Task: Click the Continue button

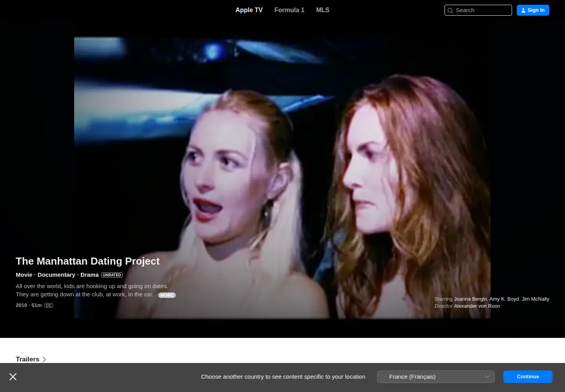Action: 528,377
